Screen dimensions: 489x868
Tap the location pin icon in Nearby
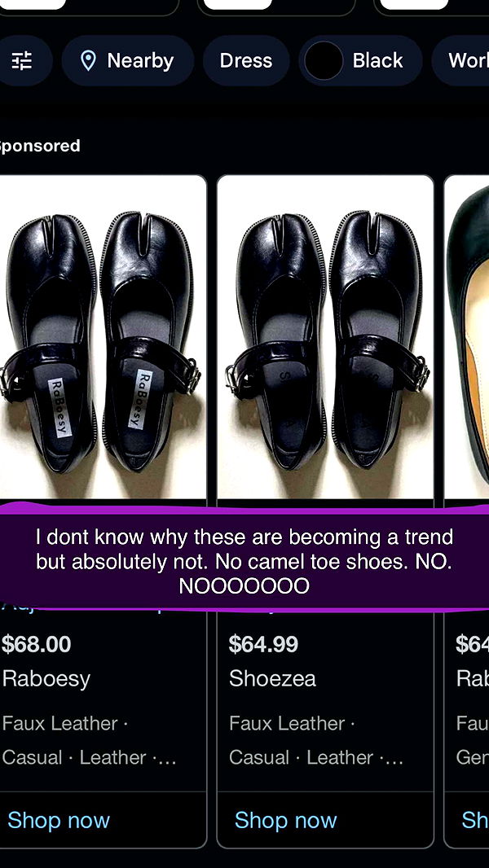[x=88, y=61]
